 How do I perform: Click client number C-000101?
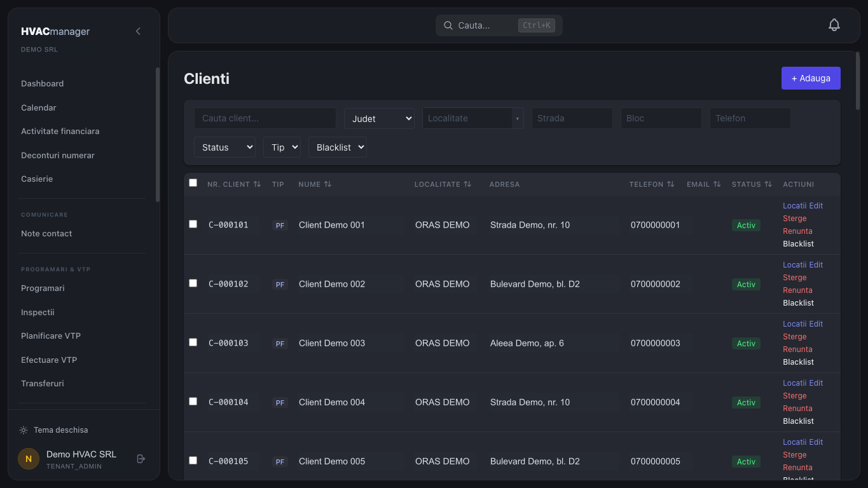[229, 225]
